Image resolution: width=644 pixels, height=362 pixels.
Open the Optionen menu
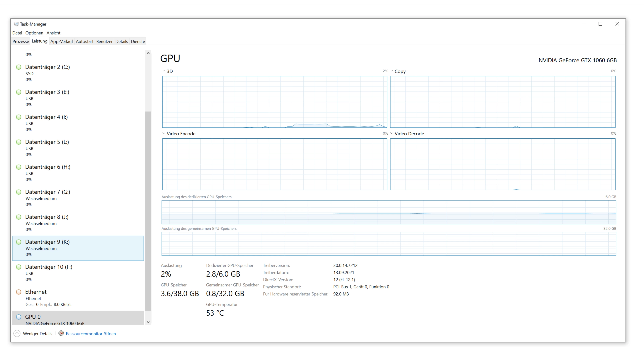pos(34,33)
